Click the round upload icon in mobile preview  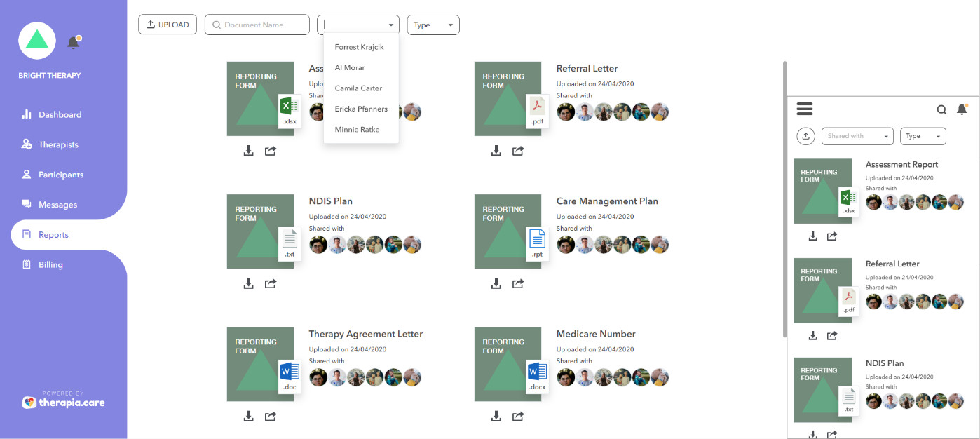pos(806,136)
